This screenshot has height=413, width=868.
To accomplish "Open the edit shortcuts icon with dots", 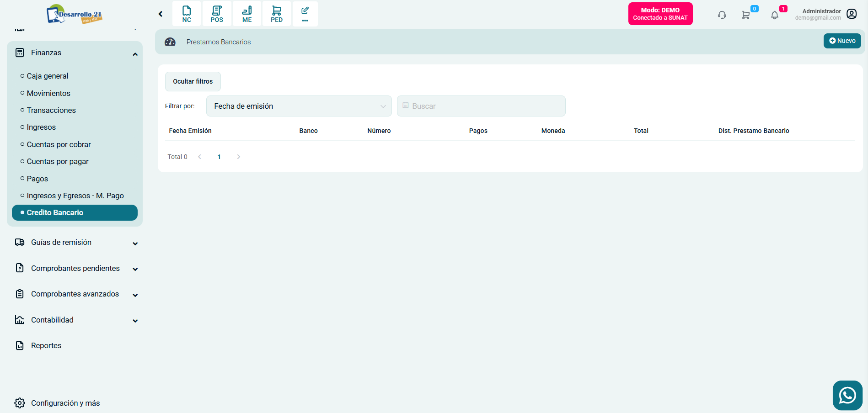I will pyautogui.click(x=305, y=14).
